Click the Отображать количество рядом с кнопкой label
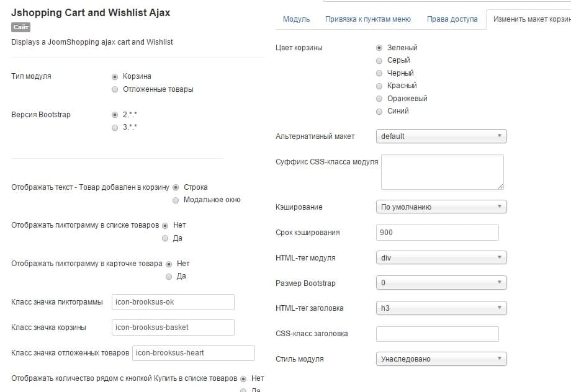Viewport: 571px width, 392px height. point(124,378)
